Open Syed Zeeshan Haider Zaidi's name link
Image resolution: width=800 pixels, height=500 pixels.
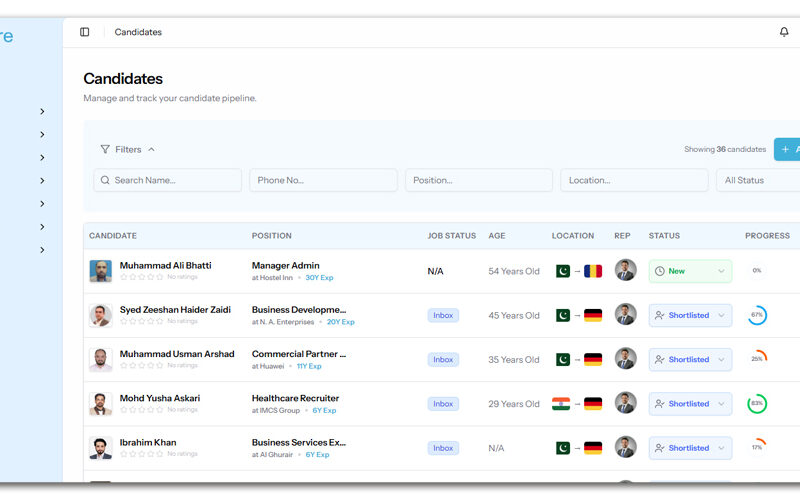tap(176, 310)
